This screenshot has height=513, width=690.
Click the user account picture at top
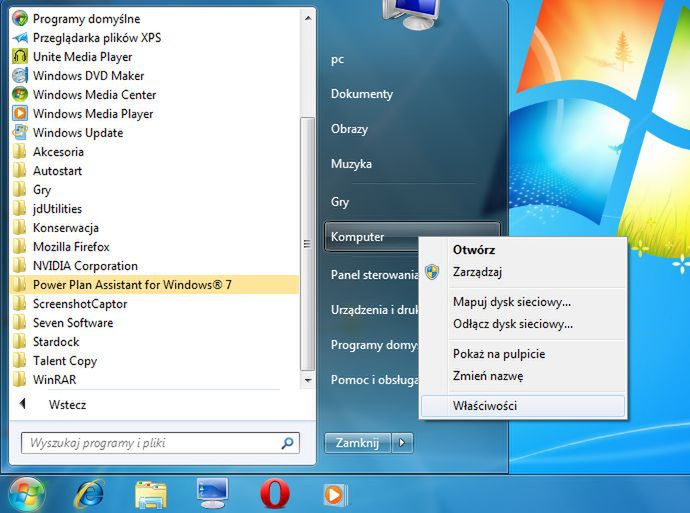(412, 14)
